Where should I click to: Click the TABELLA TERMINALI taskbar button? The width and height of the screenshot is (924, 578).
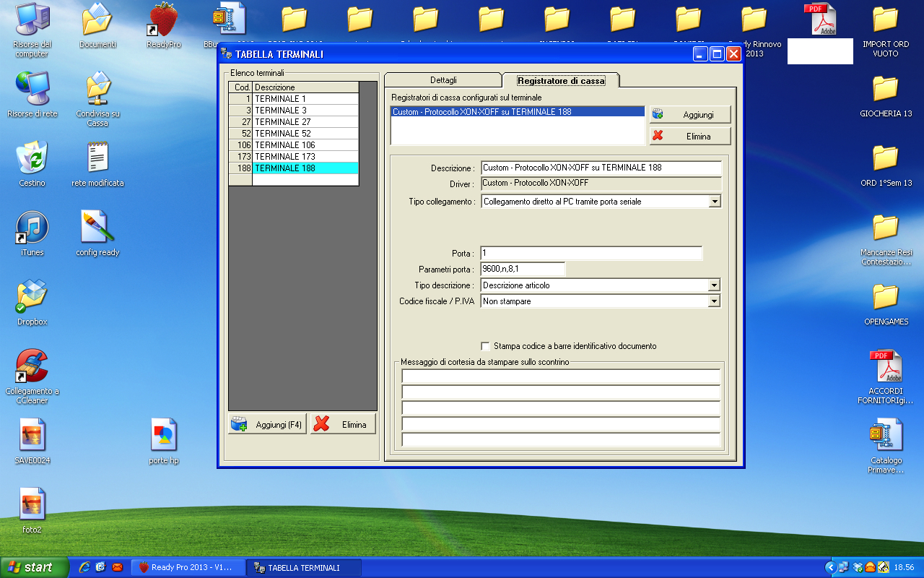tap(304, 567)
